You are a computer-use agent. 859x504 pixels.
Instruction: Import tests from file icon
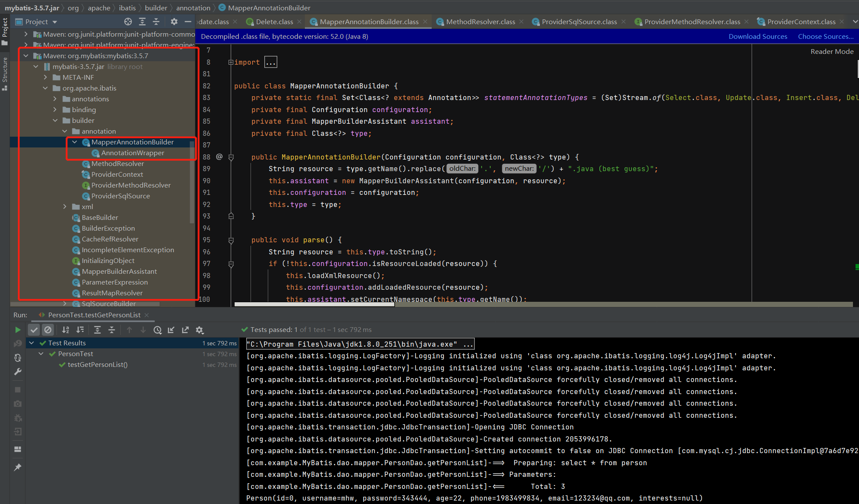click(171, 330)
